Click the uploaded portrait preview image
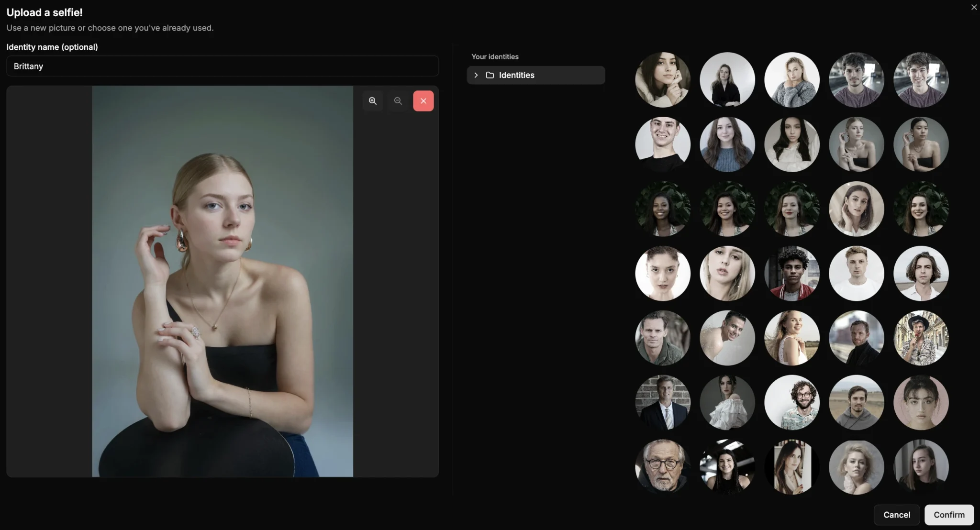 tap(223, 281)
